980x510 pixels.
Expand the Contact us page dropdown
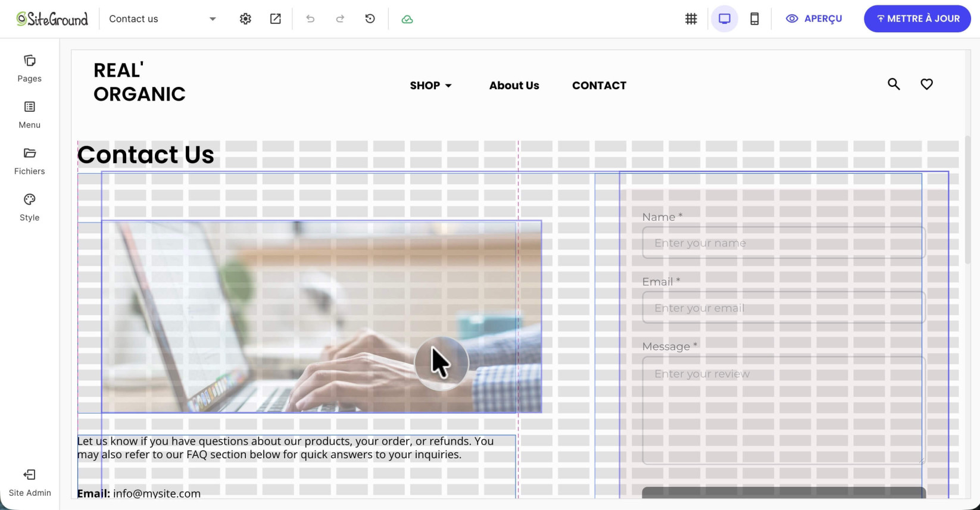click(x=163, y=19)
